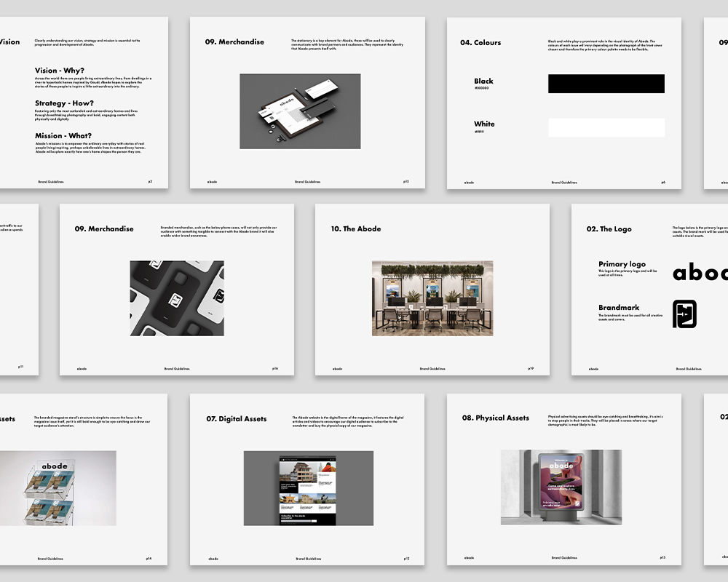Click the 'Mission - What?' heading
728x582 pixels.
pyautogui.click(x=63, y=135)
